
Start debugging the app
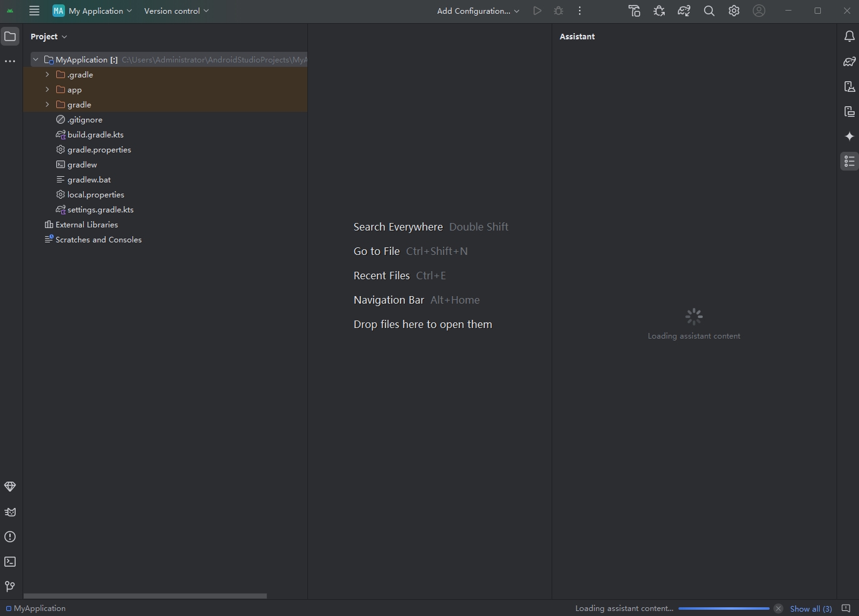coord(559,11)
